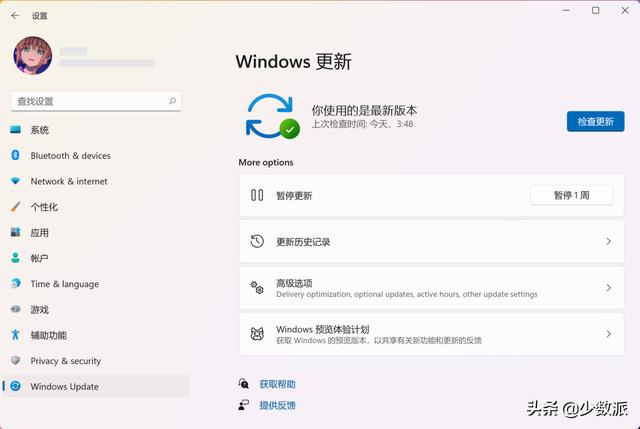
Task: Open Windows 预览体验计划 row
Action: click(x=431, y=334)
